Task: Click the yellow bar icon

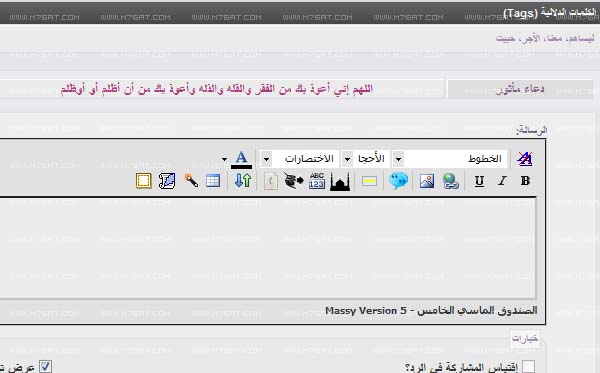Action: click(369, 181)
